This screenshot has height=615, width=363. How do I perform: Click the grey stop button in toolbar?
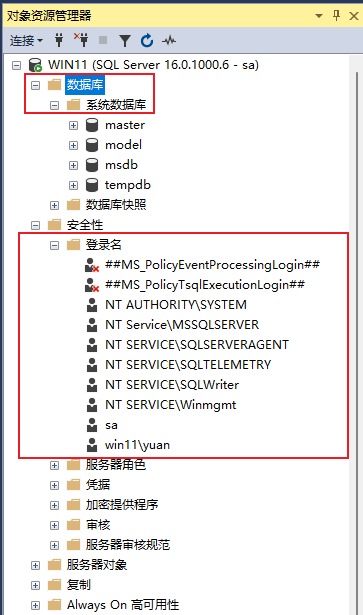coord(103,40)
